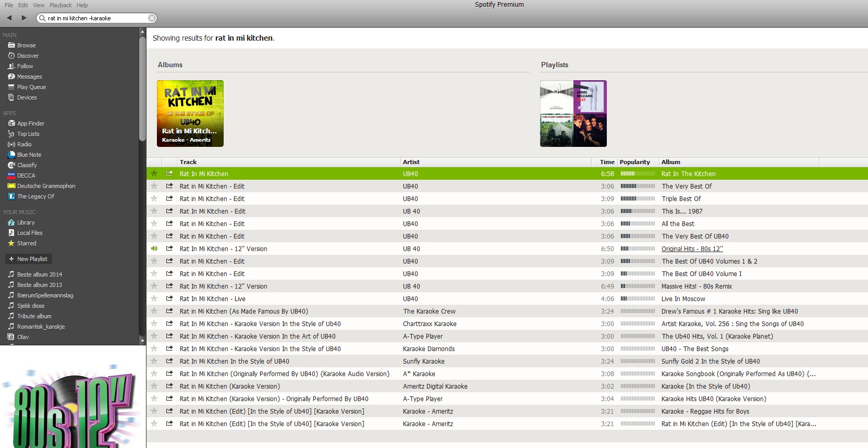Click sidebar scrollbar down arrow
The width and height of the screenshot is (868, 448).
click(x=142, y=341)
